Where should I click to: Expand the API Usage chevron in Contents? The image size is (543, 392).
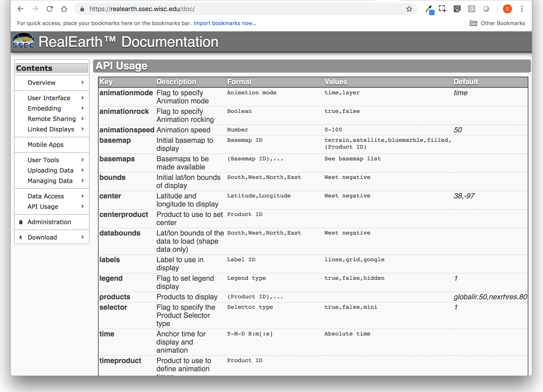point(83,206)
